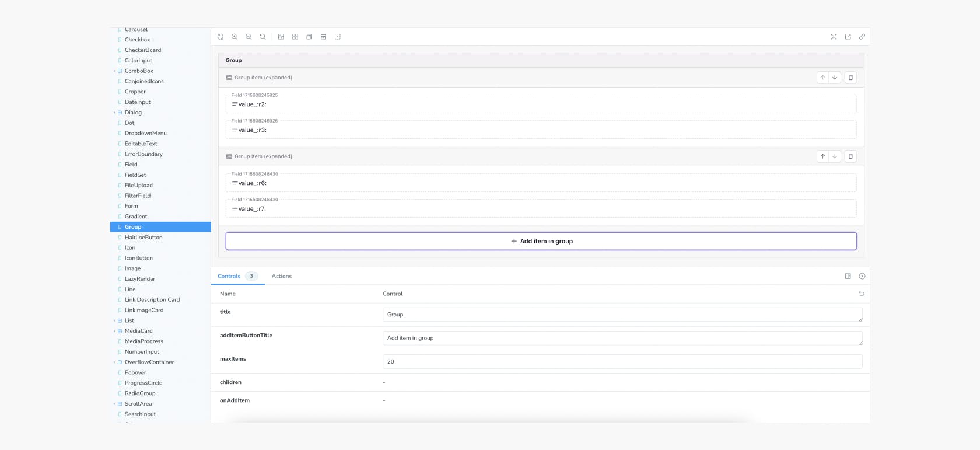Change the canvas background via image icon
Image resolution: width=980 pixels, height=450 pixels.
click(281, 37)
